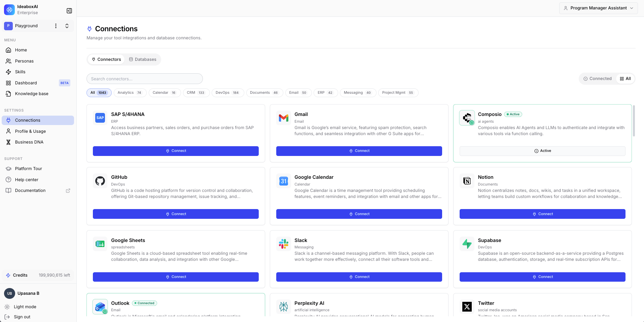Viewport: 644px width, 322px height.
Task: Open Knowledge base in sidebar
Action: point(38,94)
